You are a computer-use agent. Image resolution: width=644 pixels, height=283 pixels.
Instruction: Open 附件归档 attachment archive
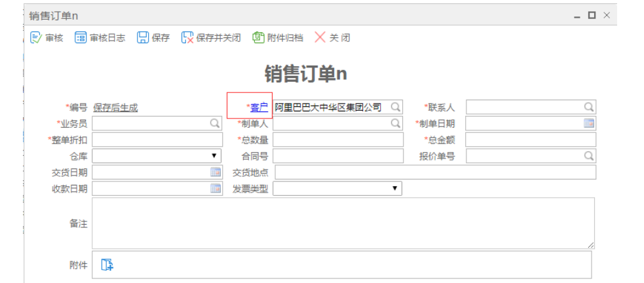click(x=259, y=38)
